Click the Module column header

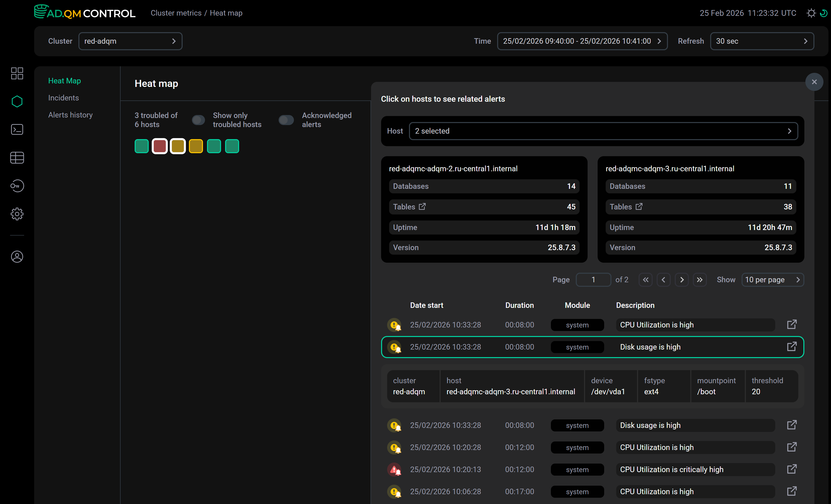(x=577, y=305)
